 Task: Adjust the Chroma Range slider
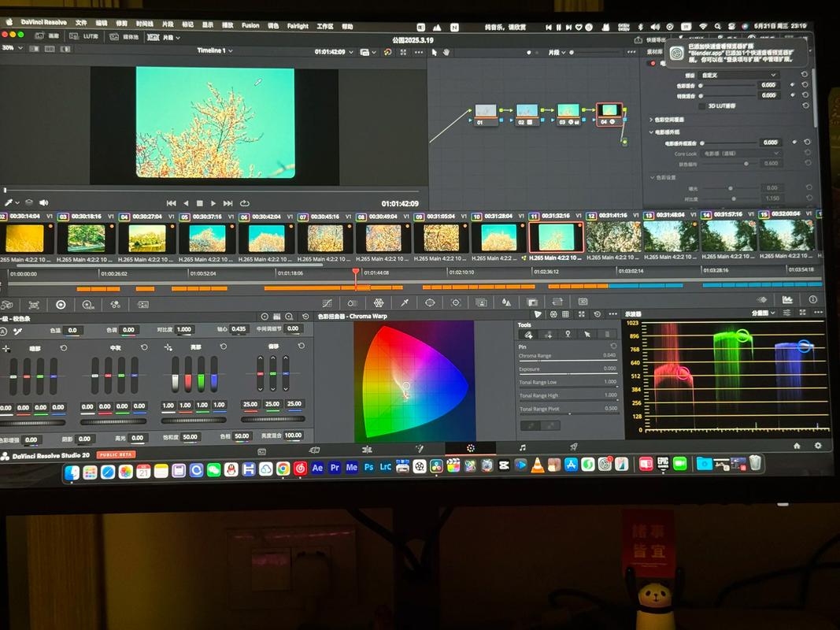point(568,361)
